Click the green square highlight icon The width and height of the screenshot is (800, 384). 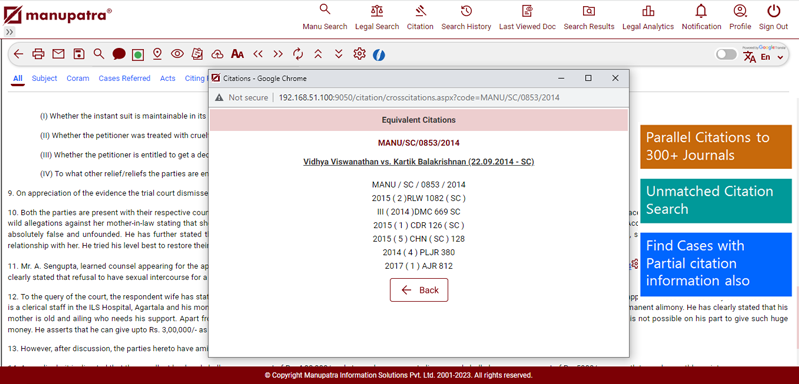click(137, 54)
